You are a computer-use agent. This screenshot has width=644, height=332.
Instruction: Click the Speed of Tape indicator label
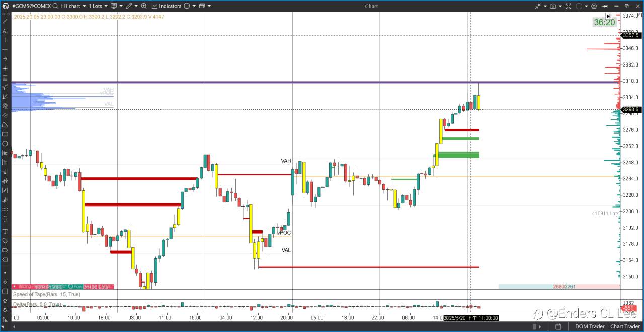46,294
